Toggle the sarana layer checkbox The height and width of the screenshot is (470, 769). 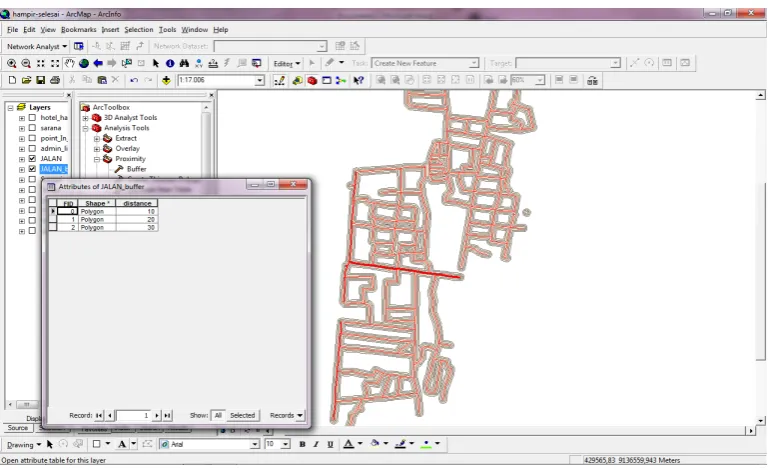tap(32, 128)
